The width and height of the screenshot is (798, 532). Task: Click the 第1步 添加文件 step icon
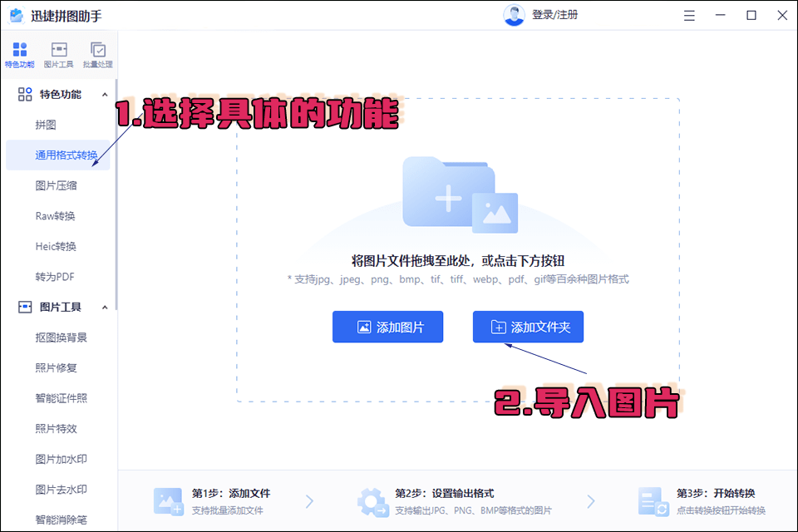169,501
